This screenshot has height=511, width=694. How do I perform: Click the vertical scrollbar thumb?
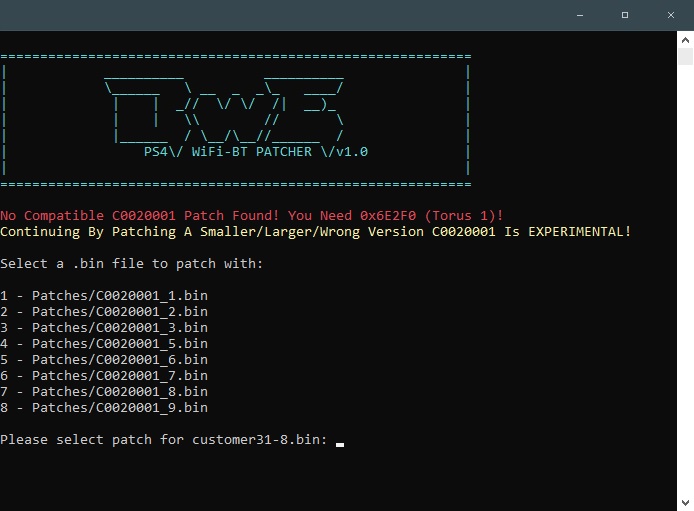tap(686, 57)
